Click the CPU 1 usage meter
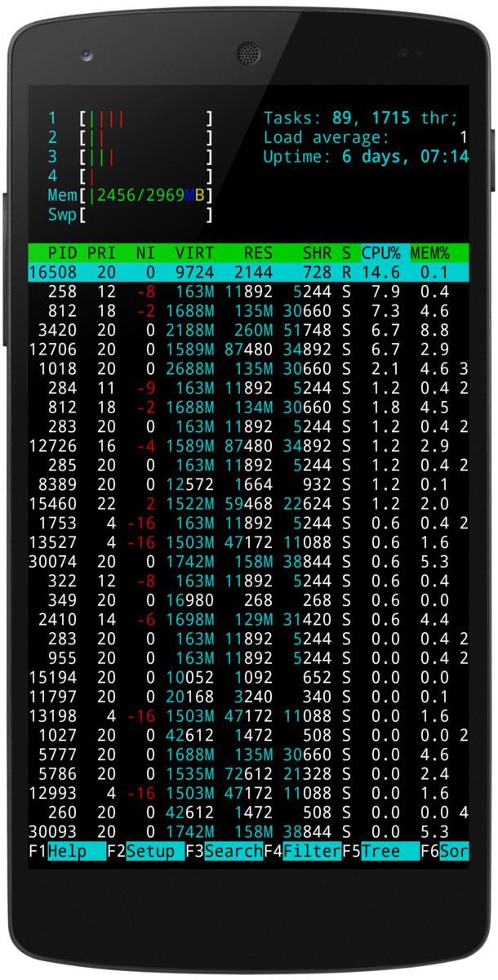Screen dimensions: 498x980 point(145,118)
